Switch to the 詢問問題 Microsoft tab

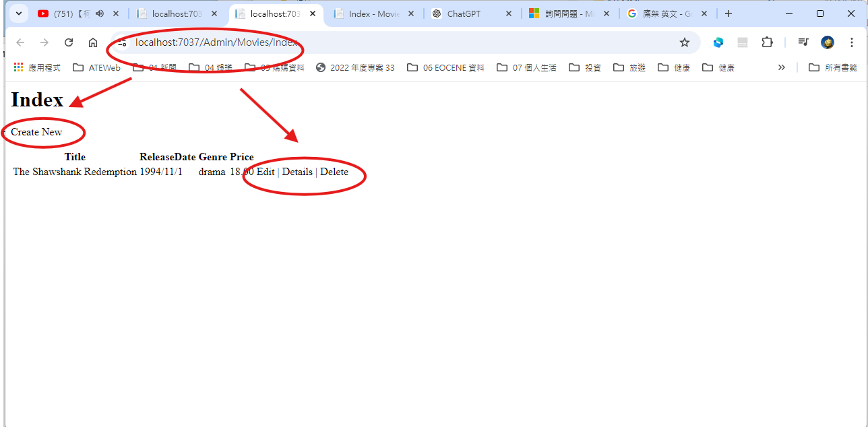570,13
